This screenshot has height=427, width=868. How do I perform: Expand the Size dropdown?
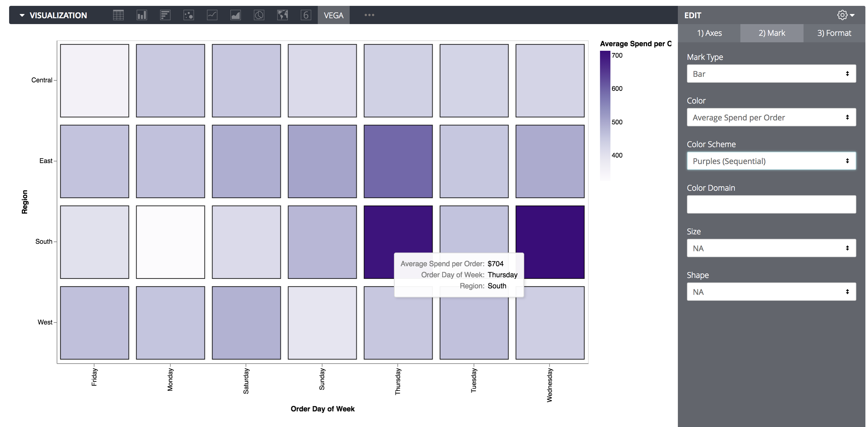pos(771,248)
